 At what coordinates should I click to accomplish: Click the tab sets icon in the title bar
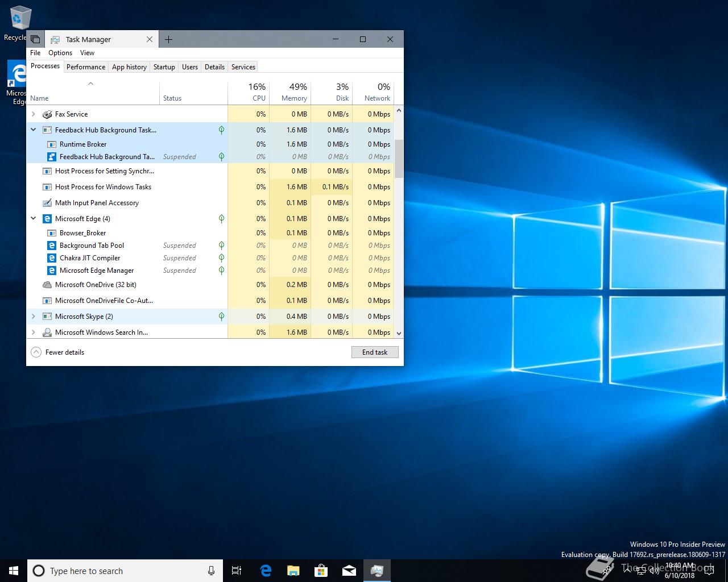pyautogui.click(x=35, y=39)
